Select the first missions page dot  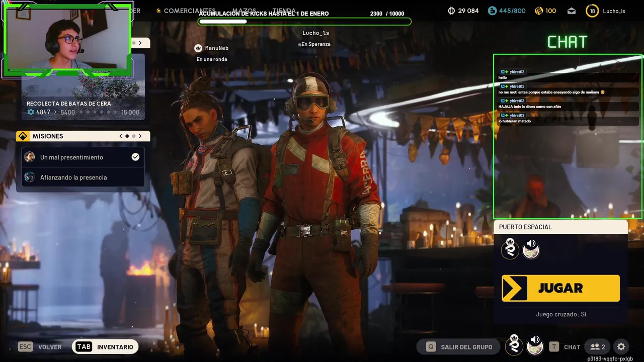click(127, 136)
